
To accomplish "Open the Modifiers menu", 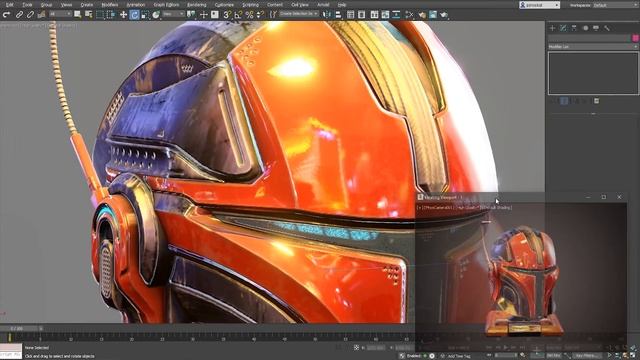I will point(110,5).
